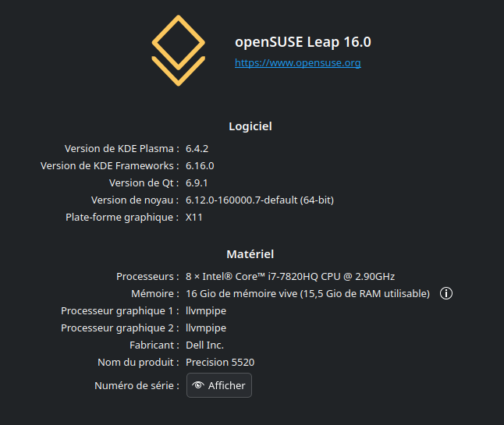Click the Numéro de série label
504x425 pixels.
(137, 385)
